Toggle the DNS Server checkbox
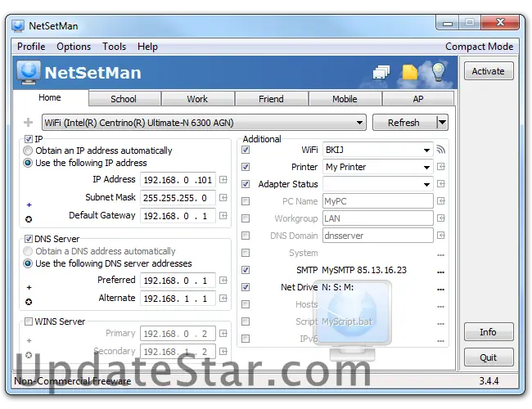 [x=29, y=239]
